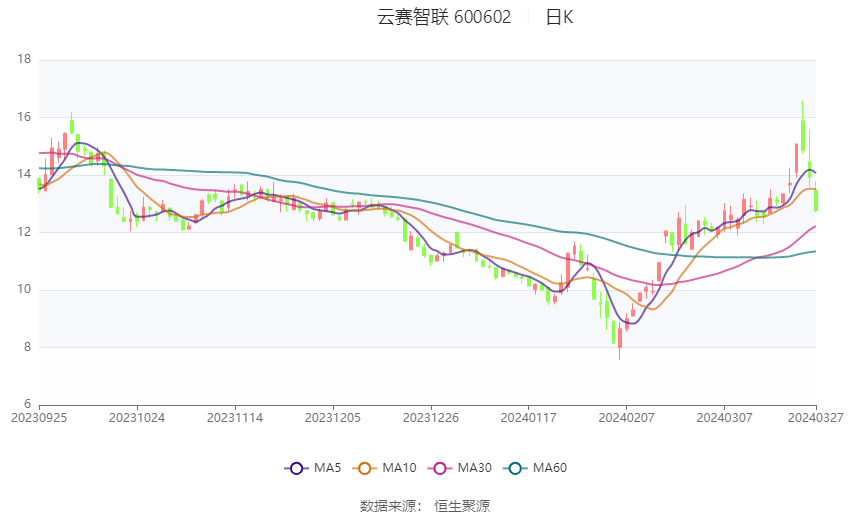Click the 恒生聚源 data source text

click(x=462, y=506)
